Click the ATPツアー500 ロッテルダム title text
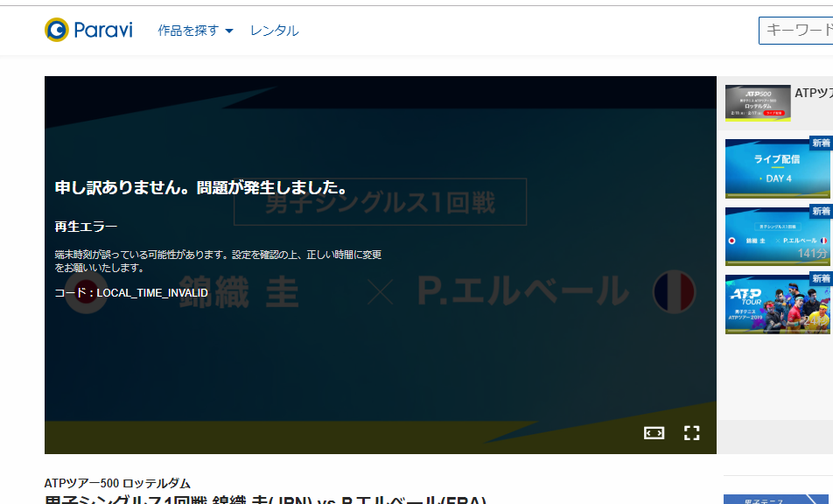Viewport: 833px width, 504px height. tap(117, 483)
